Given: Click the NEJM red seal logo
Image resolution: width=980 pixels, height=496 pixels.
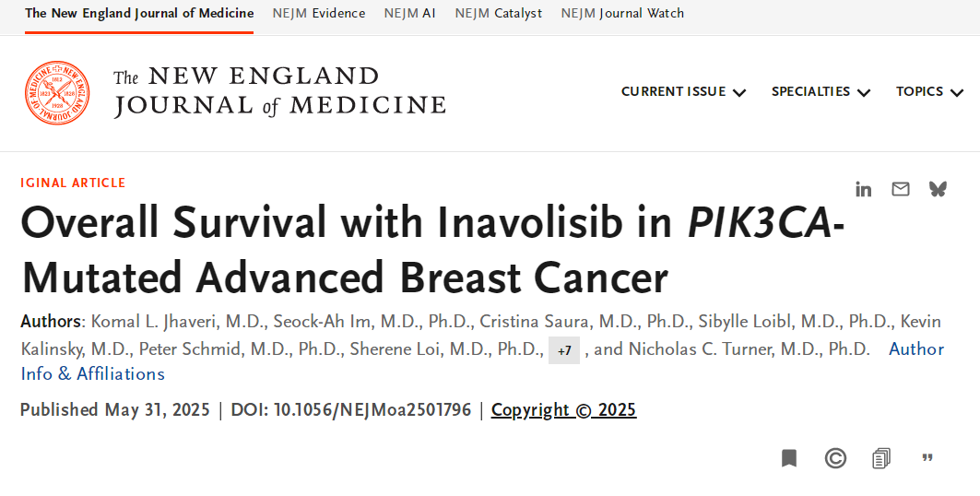Looking at the screenshot, I should 57,92.
